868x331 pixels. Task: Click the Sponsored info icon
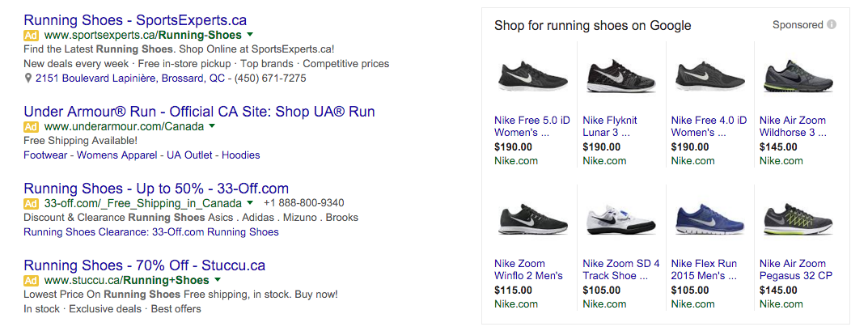831,25
